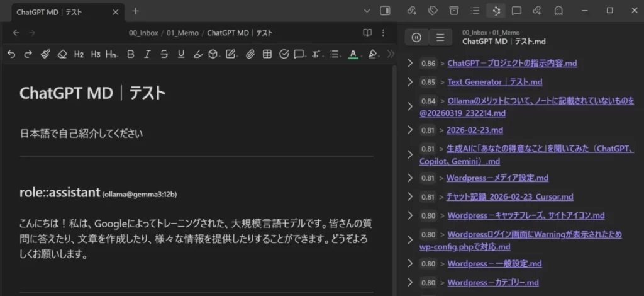Open the ghost icon sidebar tab

pos(558,11)
